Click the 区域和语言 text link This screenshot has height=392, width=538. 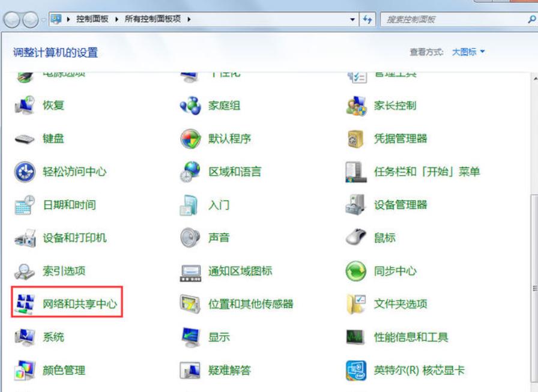(x=235, y=172)
